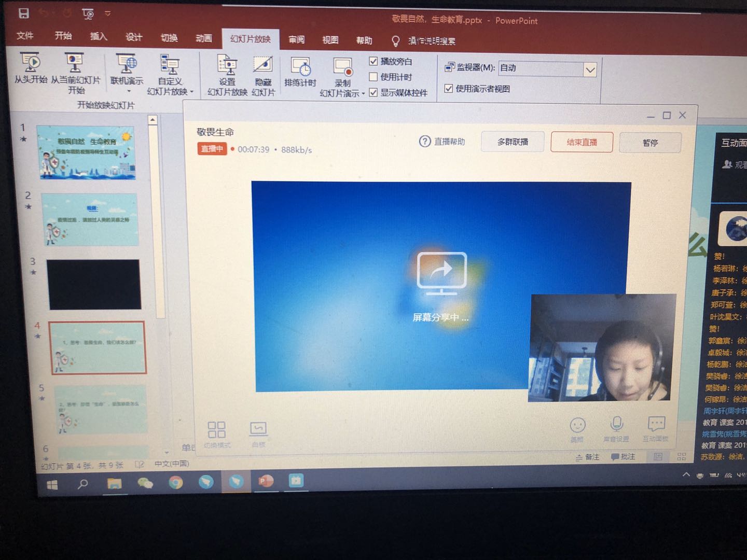The image size is (747, 560).
Task: Click Rehearse Timings icon (排练计时)
Action: 300,73
